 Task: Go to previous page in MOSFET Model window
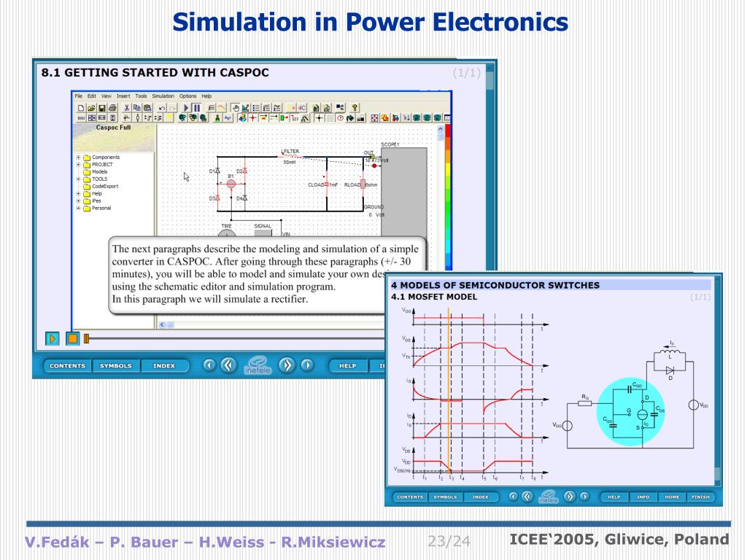pyautogui.click(x=527, y=496)
